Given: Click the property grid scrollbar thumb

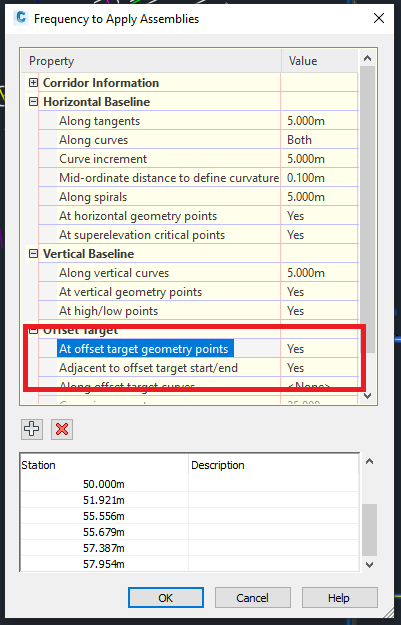Looking at the screenshot, I should coord(368,210).
